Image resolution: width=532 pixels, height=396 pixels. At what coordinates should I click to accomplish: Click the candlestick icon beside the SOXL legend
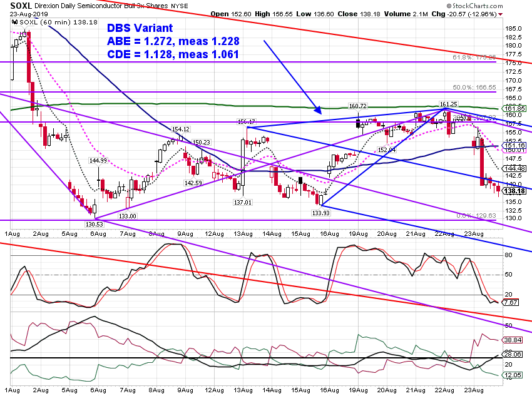click(14, 23)
